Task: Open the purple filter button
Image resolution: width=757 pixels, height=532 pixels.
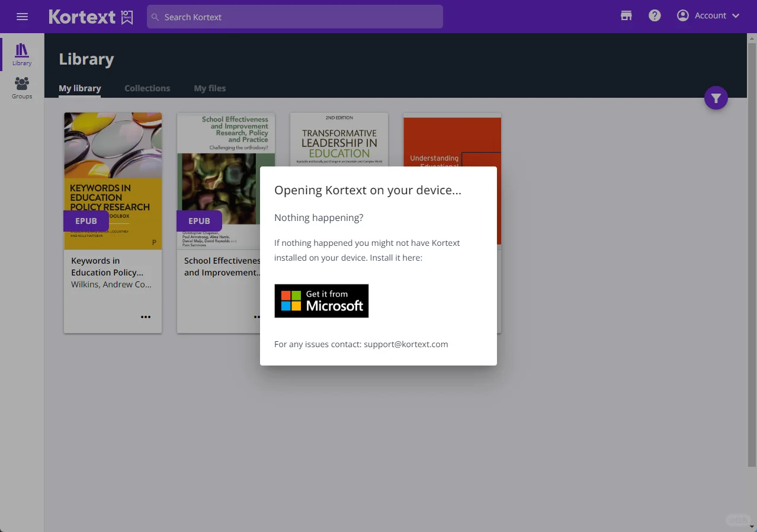Action: click(716, 98)
